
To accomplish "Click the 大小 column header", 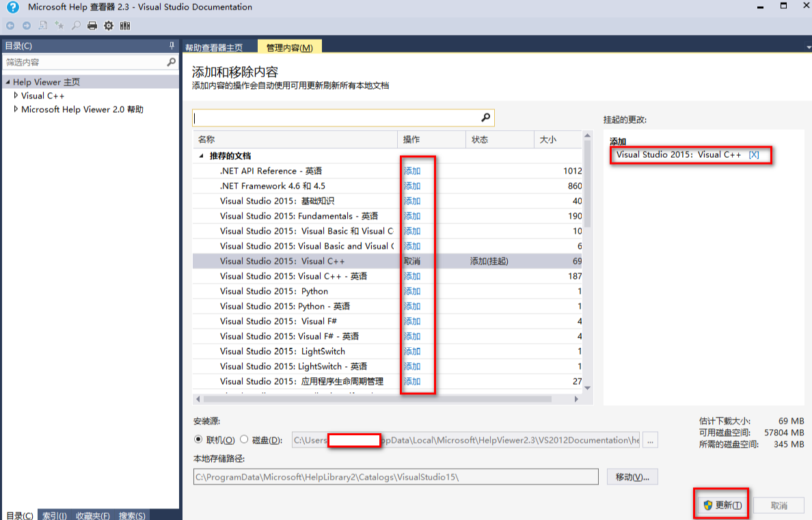I will [558, 139].
